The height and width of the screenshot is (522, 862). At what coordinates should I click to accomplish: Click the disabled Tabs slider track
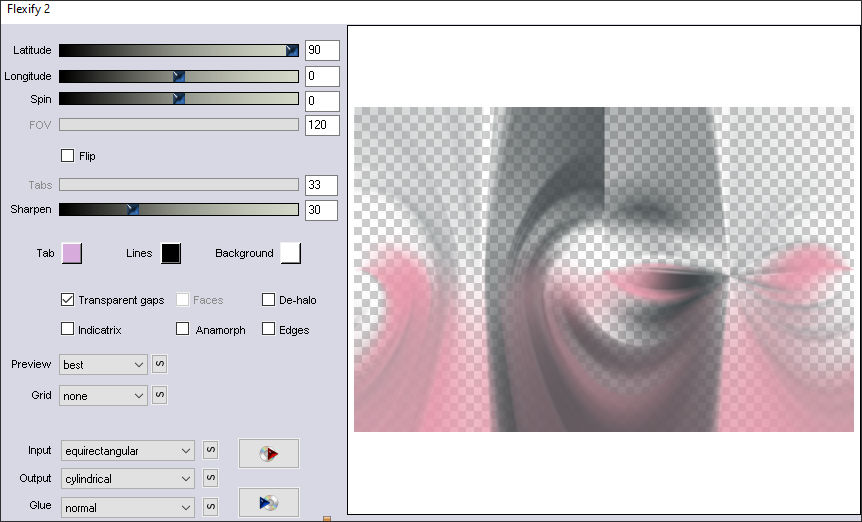179,185
